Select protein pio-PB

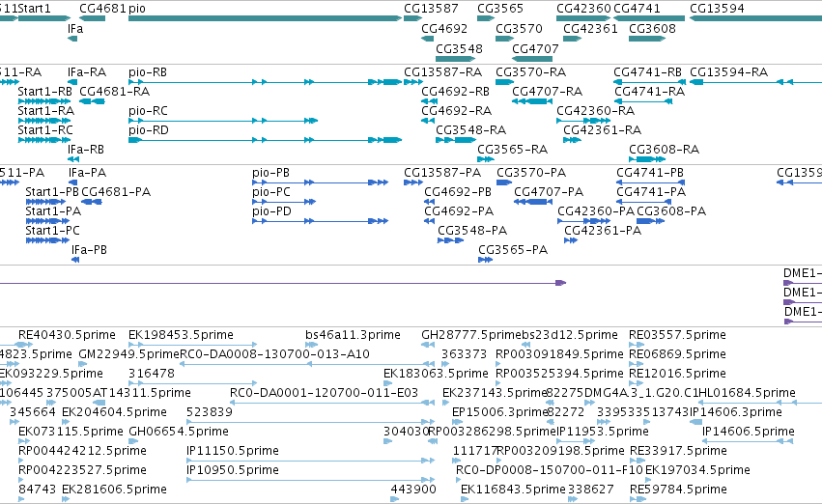tap(320, 182)
